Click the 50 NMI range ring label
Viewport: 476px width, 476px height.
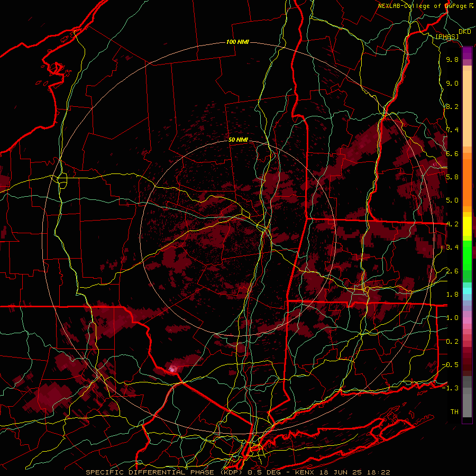tap(238, 140)
